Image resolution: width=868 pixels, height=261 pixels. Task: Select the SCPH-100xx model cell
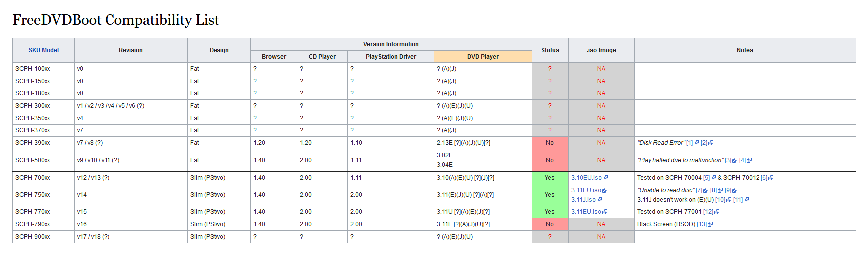tap(44, 69)
